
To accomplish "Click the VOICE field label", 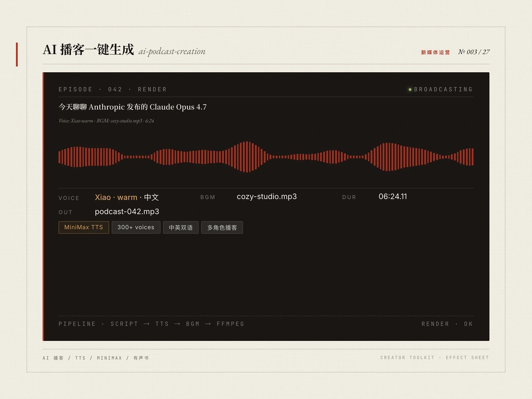I will tap(69, 198).
